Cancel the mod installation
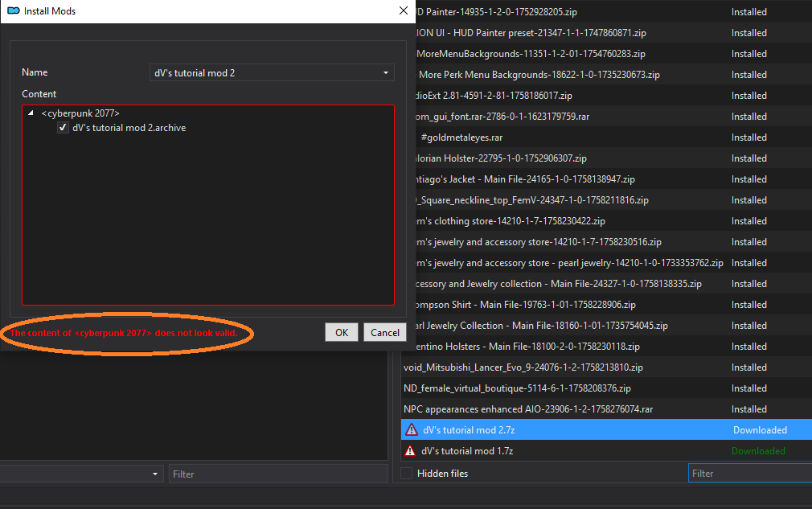 (384, 332)
